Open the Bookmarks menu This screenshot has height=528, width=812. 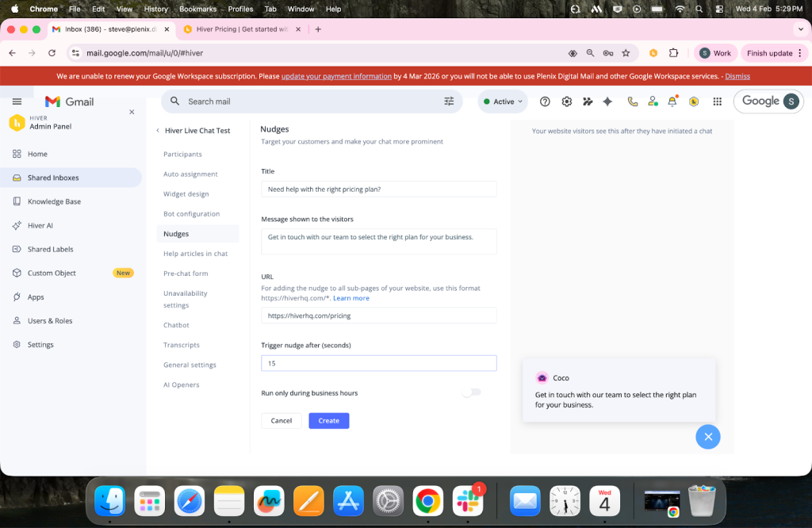[x=197, y=9]
